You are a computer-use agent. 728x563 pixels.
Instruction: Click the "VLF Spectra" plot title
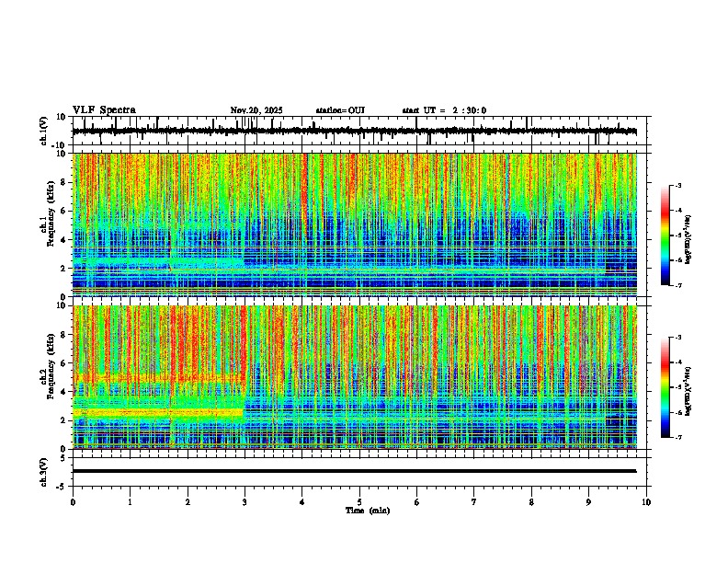pyautogui.click(x=104, y=109)
